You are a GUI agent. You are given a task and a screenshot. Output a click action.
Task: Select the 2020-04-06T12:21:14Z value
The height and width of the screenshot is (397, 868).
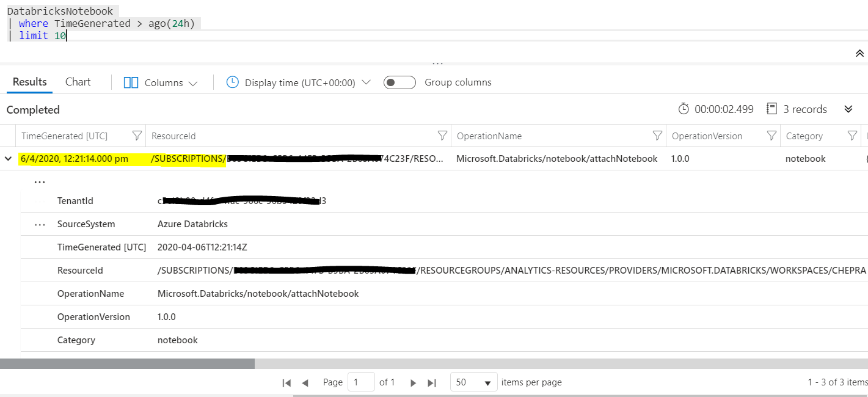pos(202,247)
